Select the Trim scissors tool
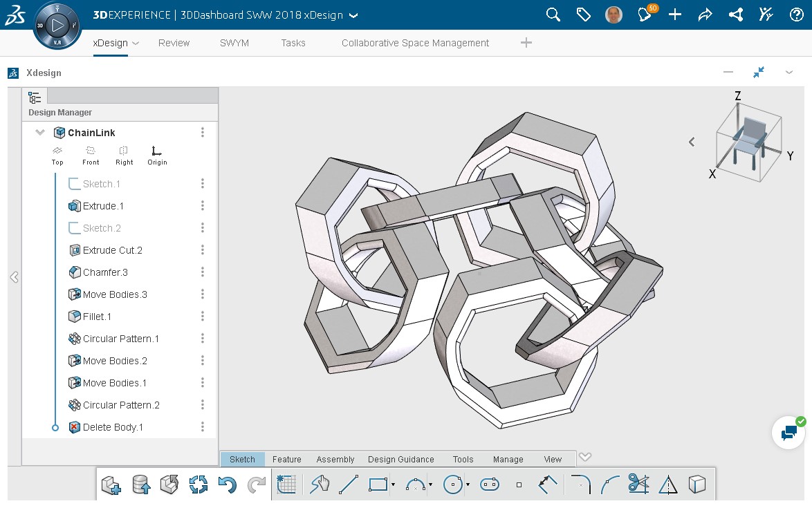 (x=638, y=485)
